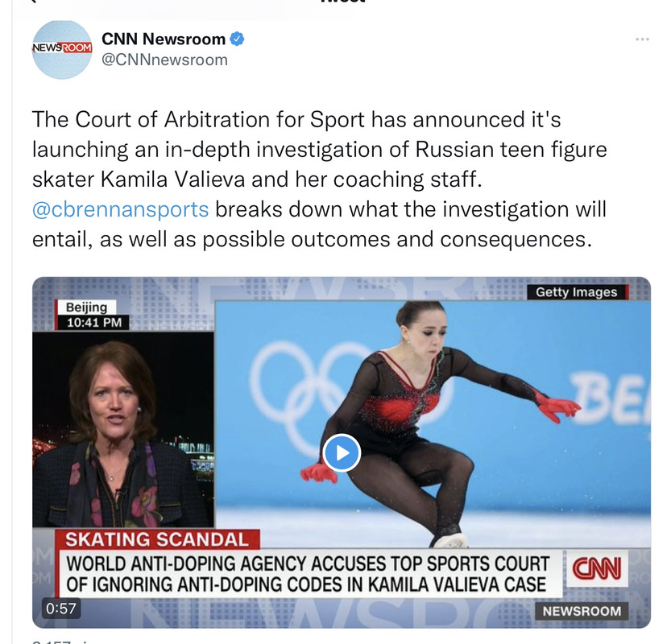Open the three-dot more options menu
The width and height of the screenshot is (671, 644).
click(642, 39)
